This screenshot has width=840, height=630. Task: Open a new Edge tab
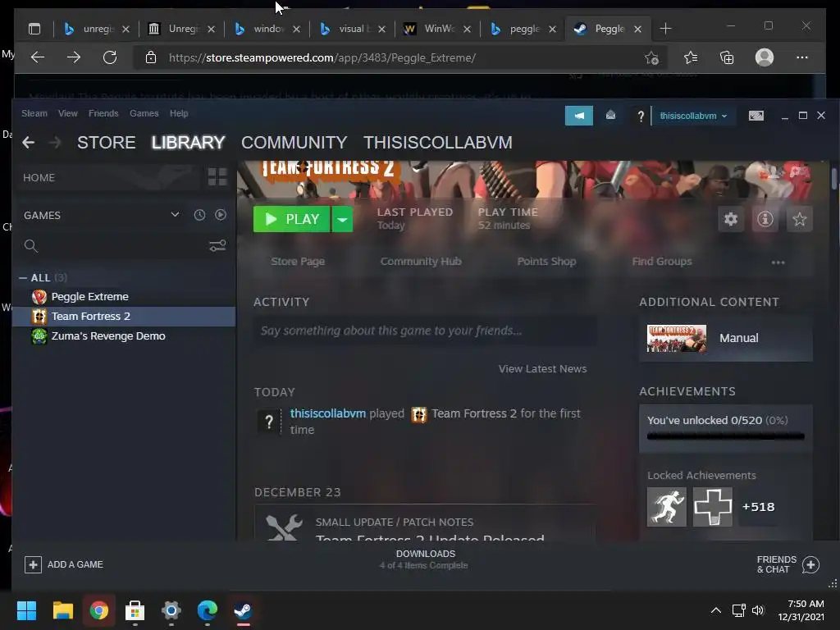[665, 29]
